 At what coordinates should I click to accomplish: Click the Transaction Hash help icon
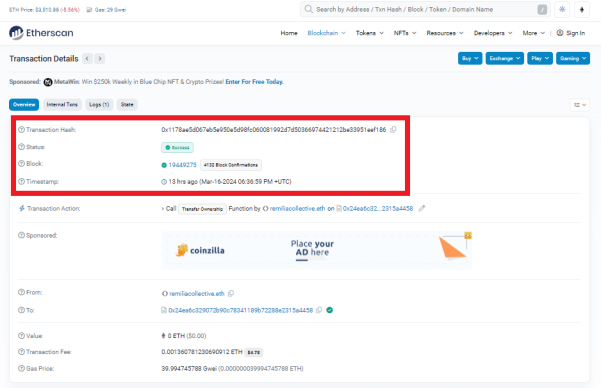[x=21, y=130]
